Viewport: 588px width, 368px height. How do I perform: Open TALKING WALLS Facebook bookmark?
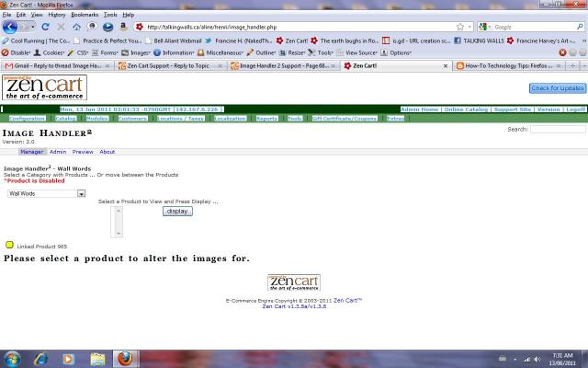479,40
